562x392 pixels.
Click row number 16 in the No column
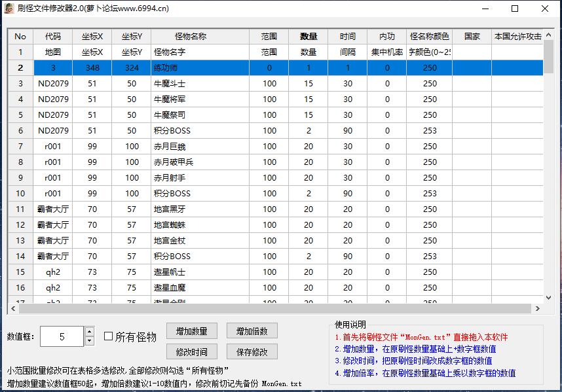point(20,288)
